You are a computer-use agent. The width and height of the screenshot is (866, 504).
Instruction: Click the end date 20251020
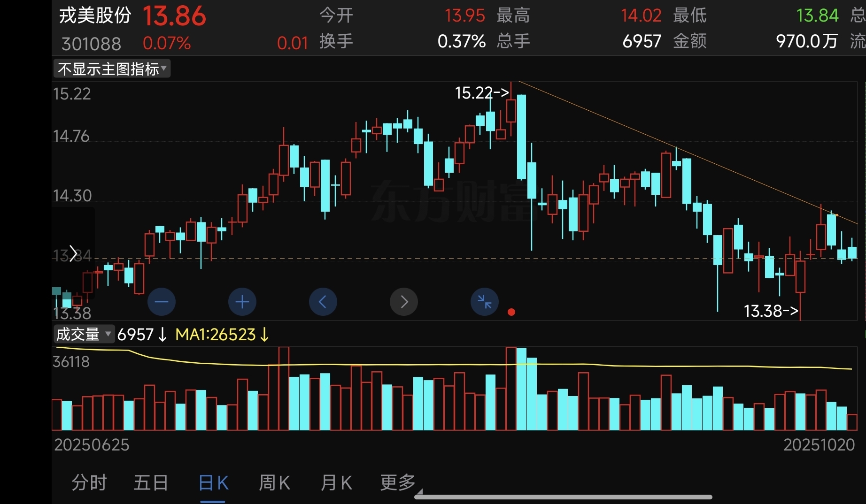(819, 445)
